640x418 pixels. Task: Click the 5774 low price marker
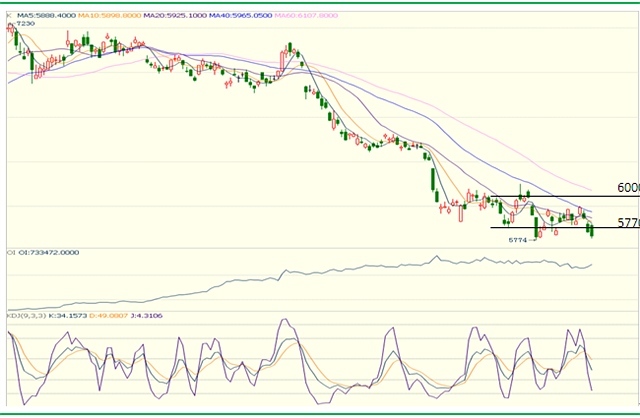(517, 240)
